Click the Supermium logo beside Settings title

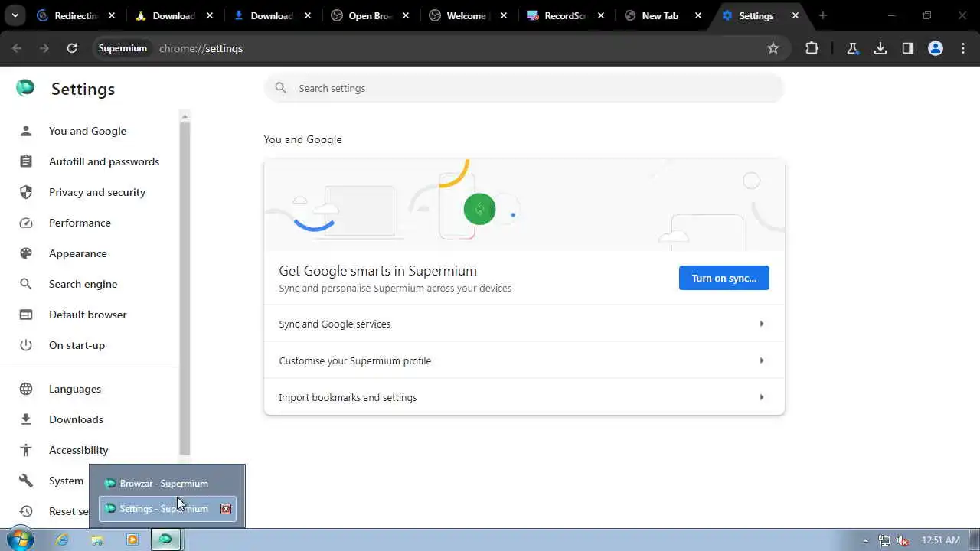tap(25, 88)
